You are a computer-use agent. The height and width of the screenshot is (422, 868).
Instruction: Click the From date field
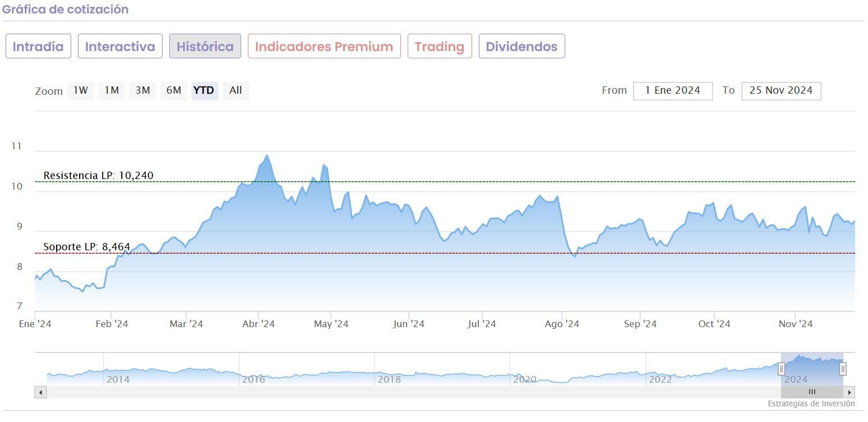point(672,91)
